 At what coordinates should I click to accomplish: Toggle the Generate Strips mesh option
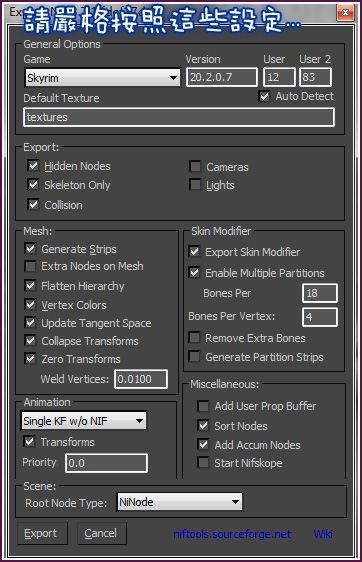30,248
